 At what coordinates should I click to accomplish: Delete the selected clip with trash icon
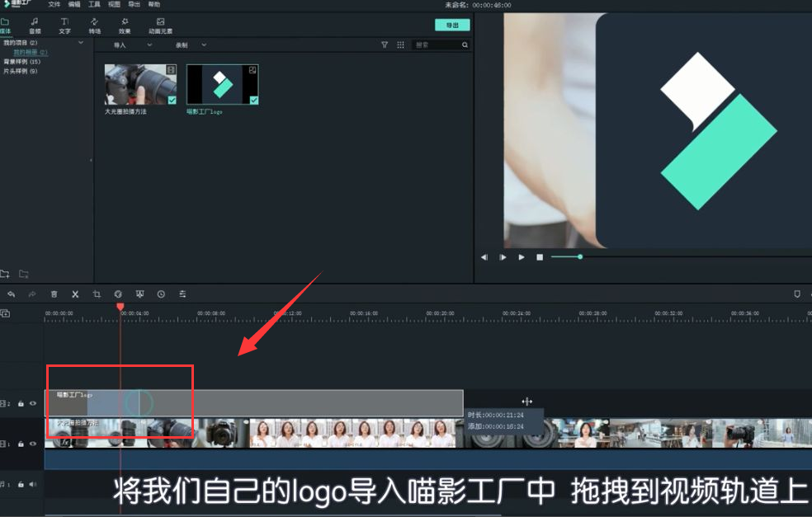tap(54, 294)
